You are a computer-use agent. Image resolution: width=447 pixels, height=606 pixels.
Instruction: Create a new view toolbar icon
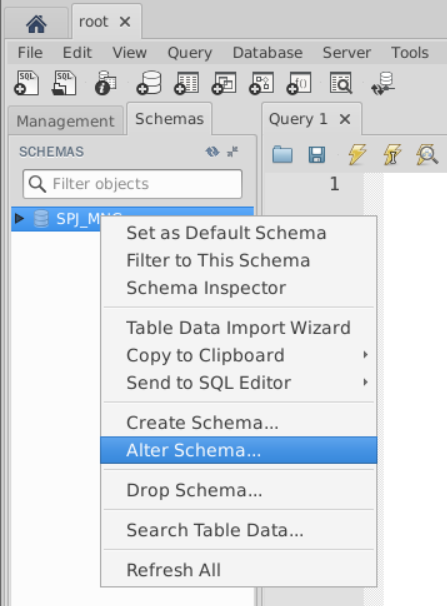[224, 83]
